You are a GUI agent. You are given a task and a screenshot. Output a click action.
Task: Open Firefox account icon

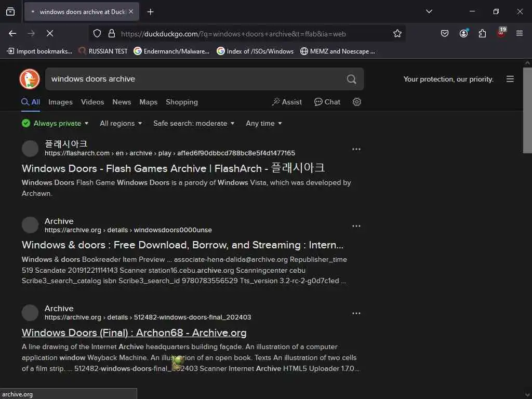coord(463,33)
